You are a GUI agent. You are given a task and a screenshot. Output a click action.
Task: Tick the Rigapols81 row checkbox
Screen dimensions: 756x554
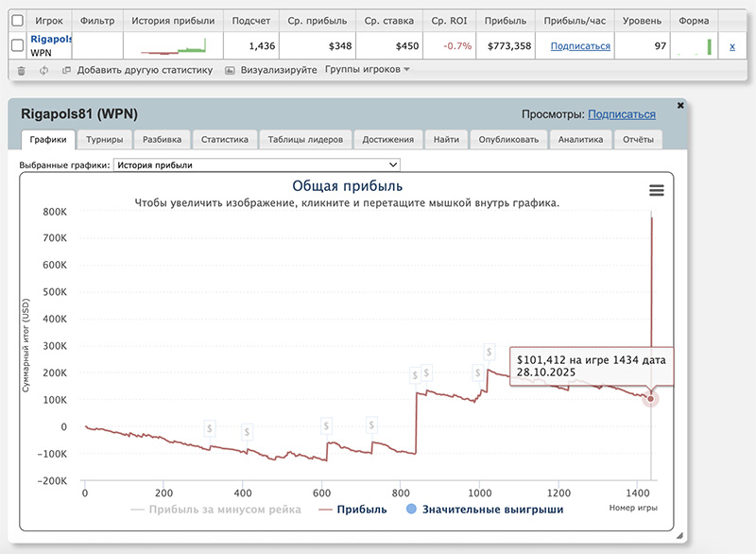pyautogui.click(x=17, y=45)
